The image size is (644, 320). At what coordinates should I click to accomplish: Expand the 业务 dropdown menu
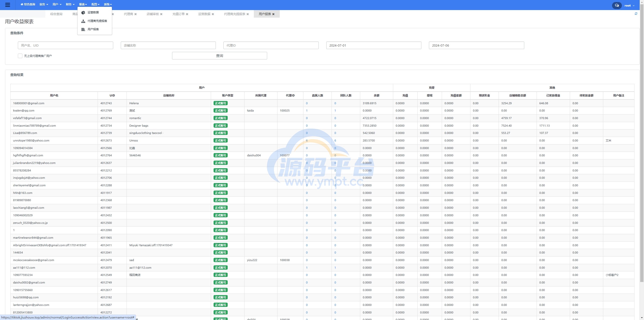pyautogui.click(x=44, y=5)
